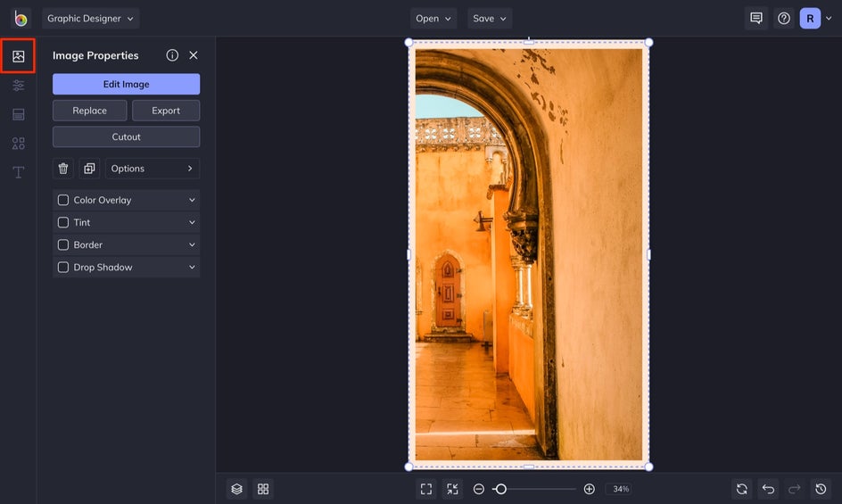Click the top-right corner resize handle
The image size is (842, 504).
pyautogui.click(x=648, y=43)
